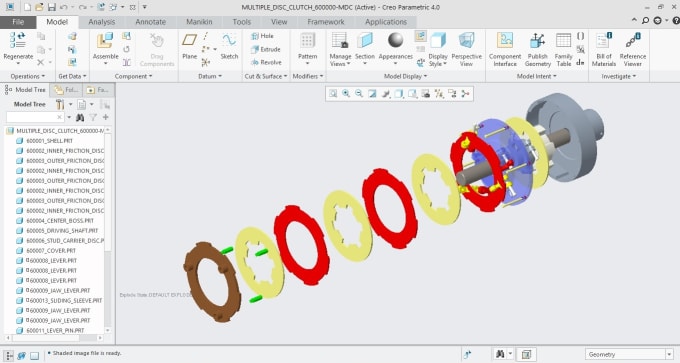This screenshot has width=680, height=363.
Task: Open the File menu
Action: [x=18, y=22]
